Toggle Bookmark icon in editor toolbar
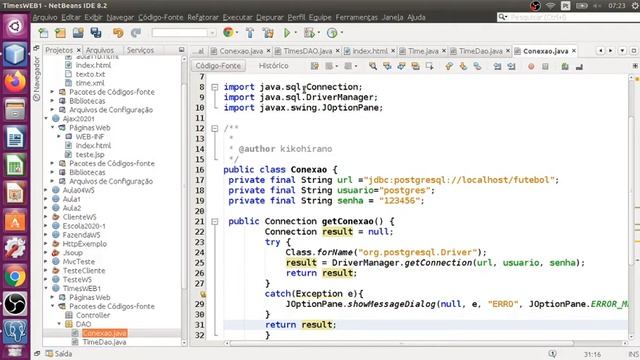640x360 pixels. point(477,66)
